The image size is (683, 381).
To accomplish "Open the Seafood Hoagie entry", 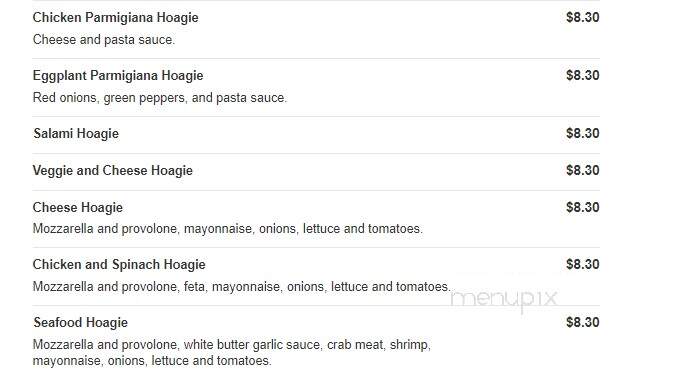I will point(81,322).
